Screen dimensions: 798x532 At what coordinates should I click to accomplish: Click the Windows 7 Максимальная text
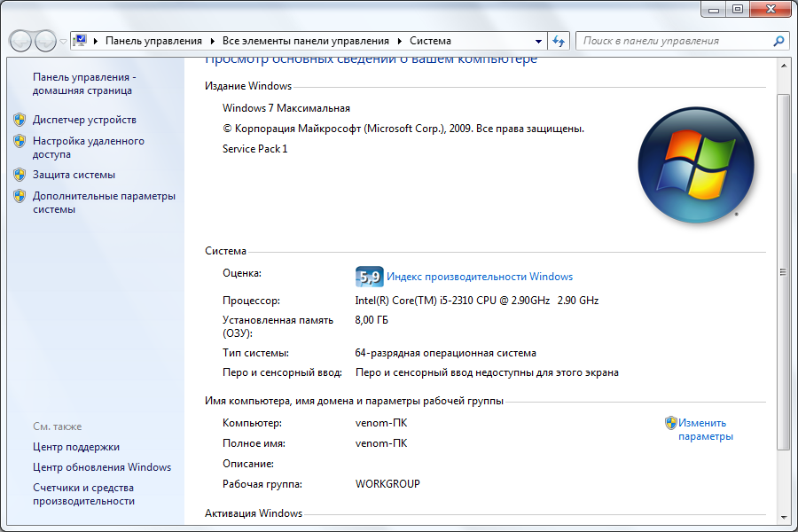point(286,108)
